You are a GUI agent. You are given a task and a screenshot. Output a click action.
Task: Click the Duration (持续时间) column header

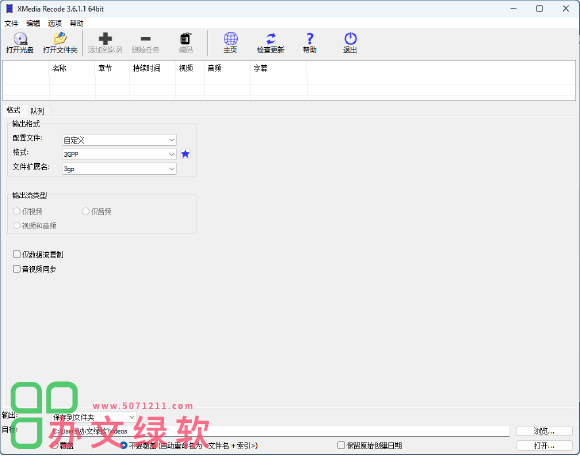pos(152,68)
